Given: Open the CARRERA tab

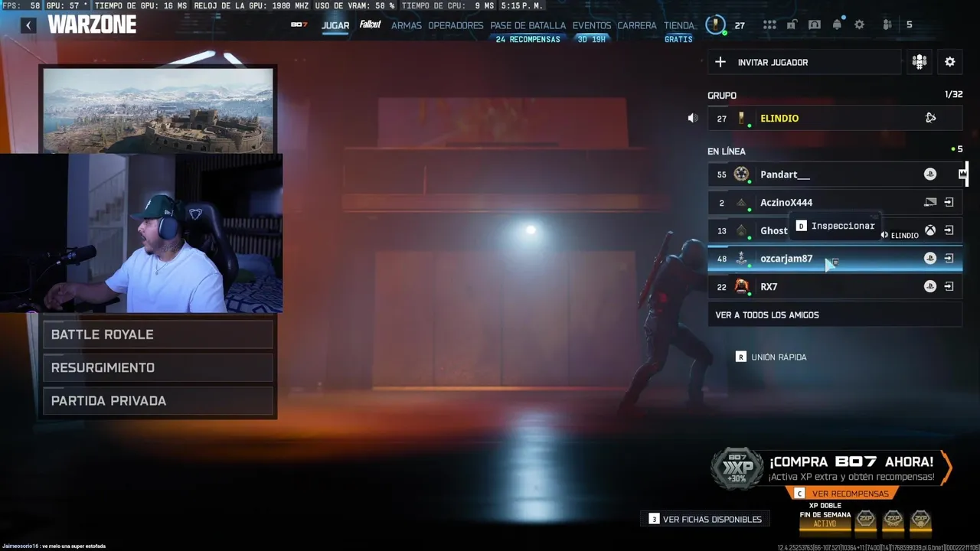Looking at the screenshot, I should (x=637, y=25).
